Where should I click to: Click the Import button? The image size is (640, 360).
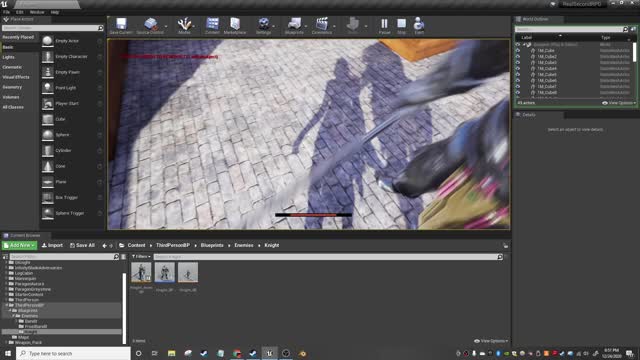point(52,245)
